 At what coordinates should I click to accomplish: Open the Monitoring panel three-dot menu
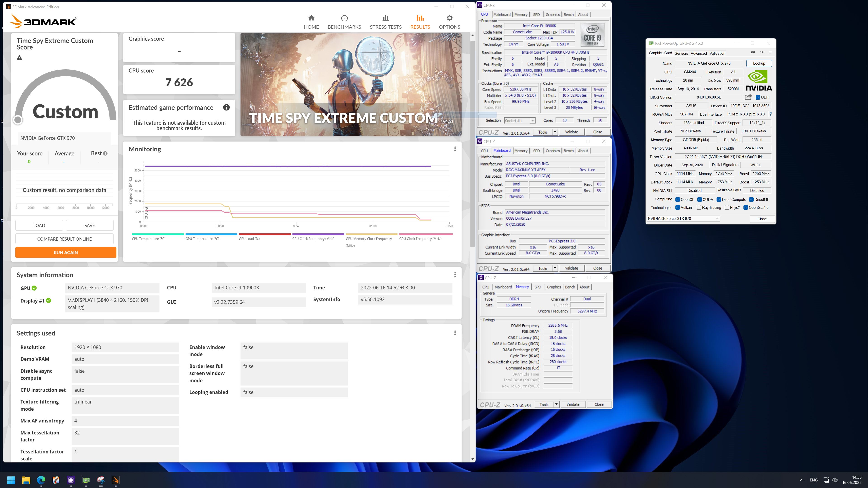[x=455, y=149]
